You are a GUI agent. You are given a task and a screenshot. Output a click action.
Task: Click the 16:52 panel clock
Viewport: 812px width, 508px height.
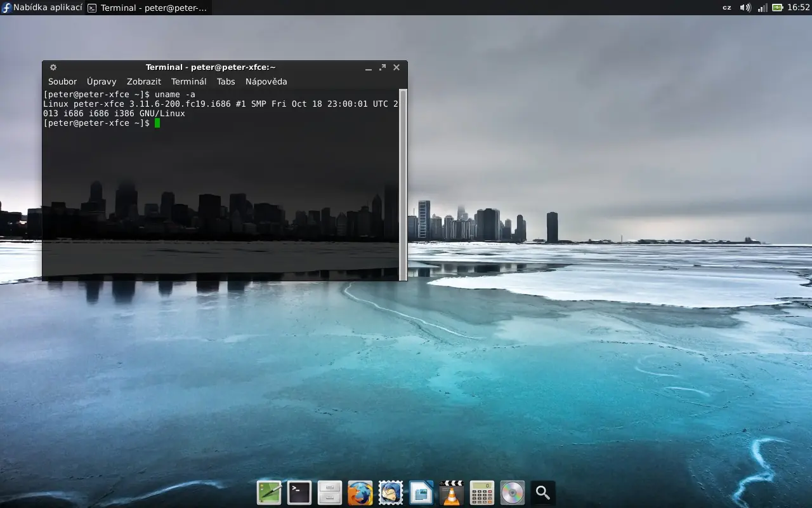799,8
